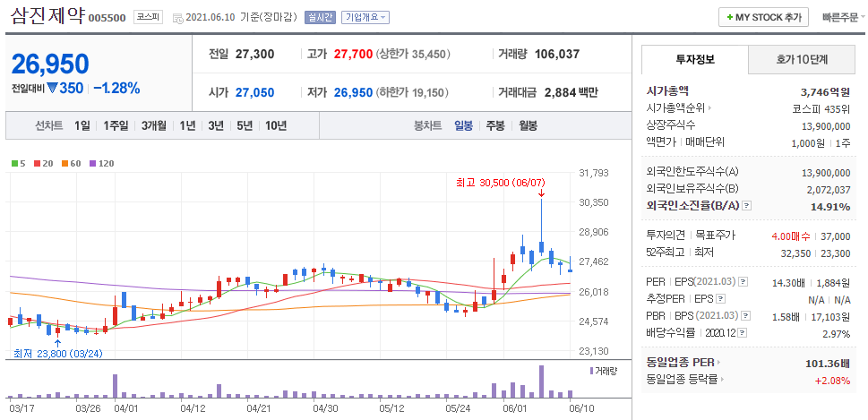This screenshot has height=420, width=868.
Task: Toggle the 실시간 real-time button
Action: pos(320,17)
